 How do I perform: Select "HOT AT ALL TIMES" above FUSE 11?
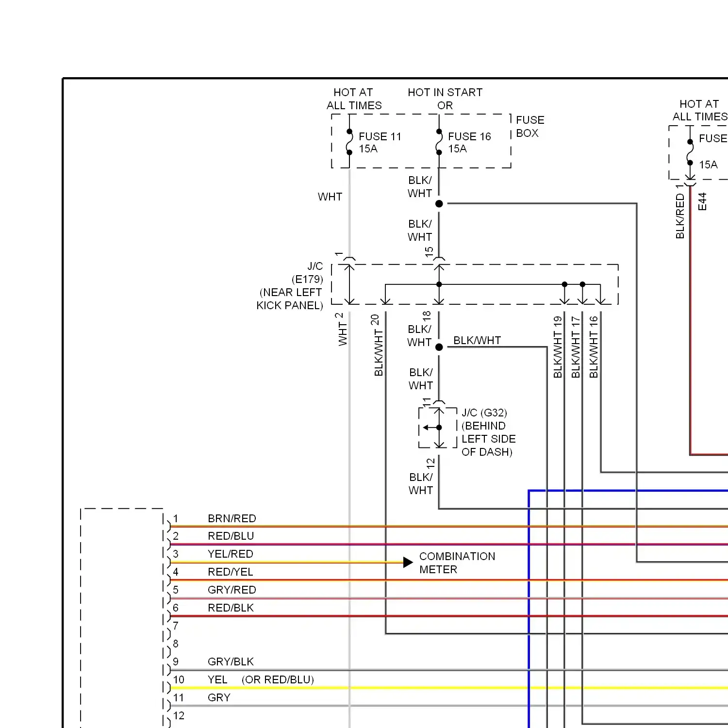[354, 99]
